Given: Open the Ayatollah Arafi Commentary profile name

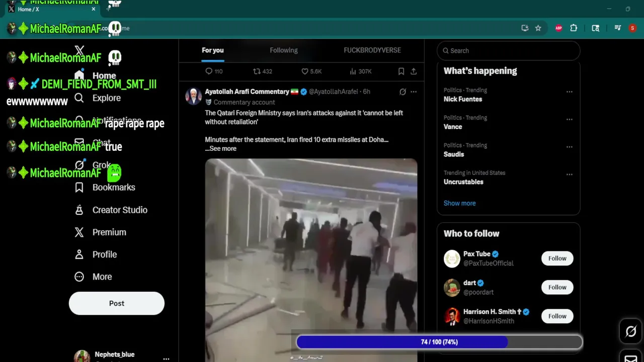Looking at the screenshot, I should 247,92.
